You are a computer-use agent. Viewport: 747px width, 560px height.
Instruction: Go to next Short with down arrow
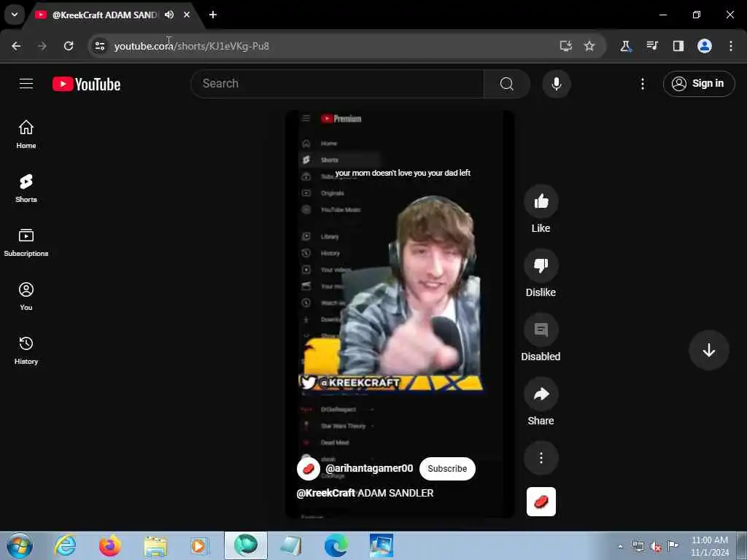pos(709,350)
